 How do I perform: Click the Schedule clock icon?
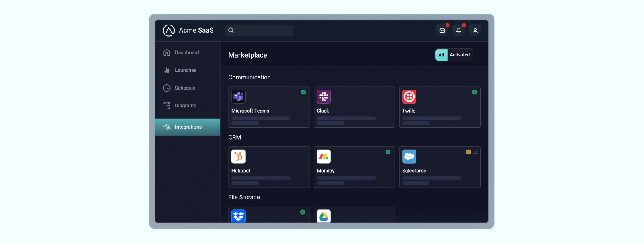click(x=167, y=88)
